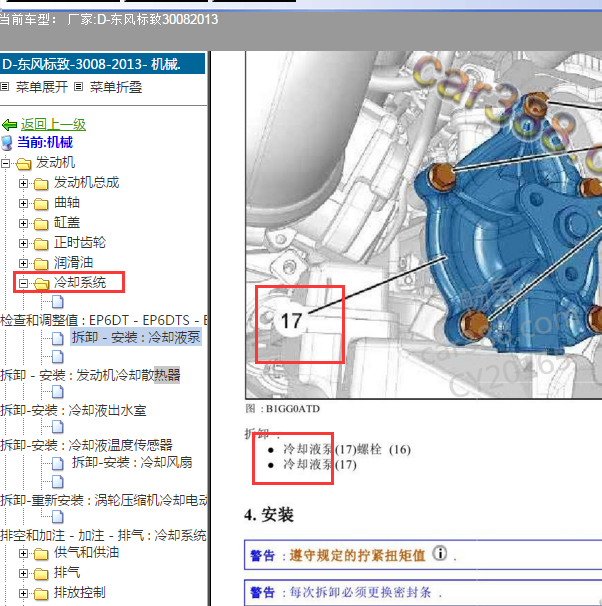Click the 缸盖 folder icon

(x=41, y=224)
